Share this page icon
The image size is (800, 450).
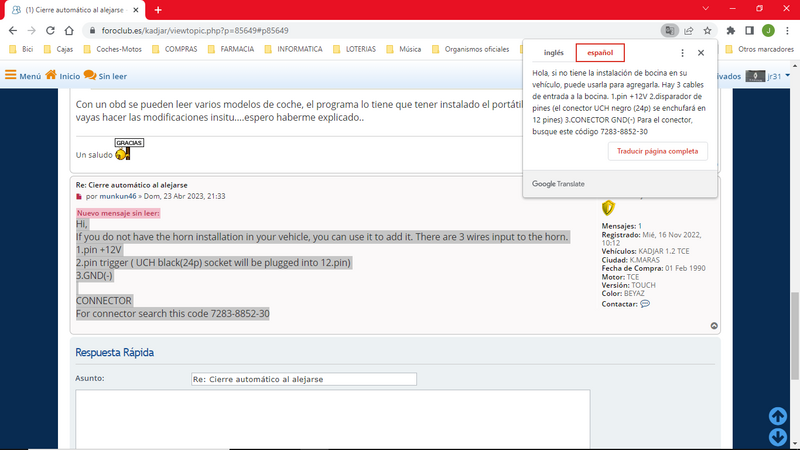click(689, 31)
